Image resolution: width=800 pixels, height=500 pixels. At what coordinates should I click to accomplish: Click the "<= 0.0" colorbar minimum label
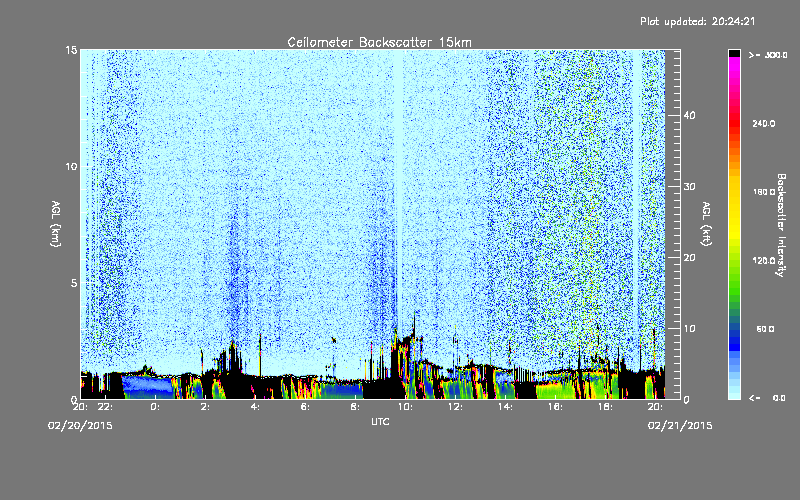[767, 398]
